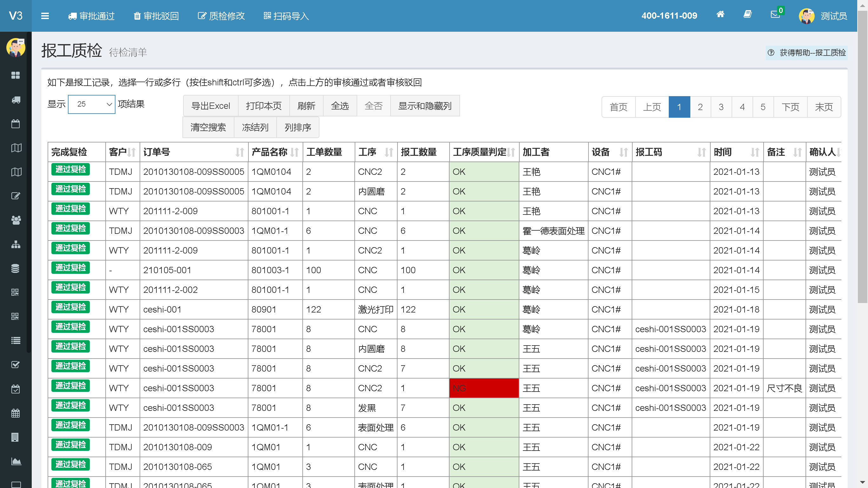Open the area chart icon in the sidebar

coord(16,461)
